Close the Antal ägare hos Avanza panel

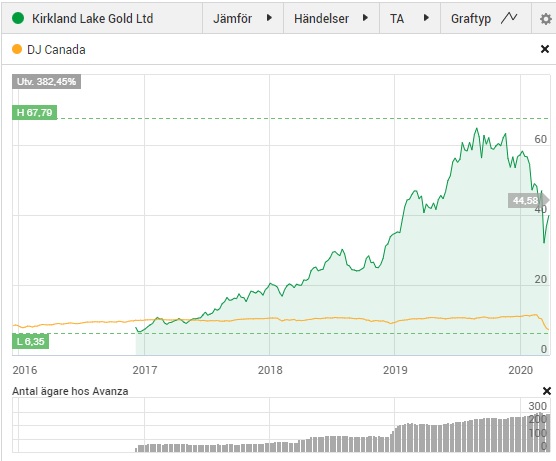click(547, 391)
